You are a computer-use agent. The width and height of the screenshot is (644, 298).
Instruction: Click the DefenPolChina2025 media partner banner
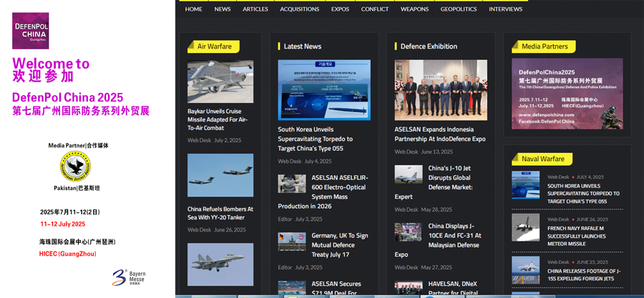tap(567, 94)
